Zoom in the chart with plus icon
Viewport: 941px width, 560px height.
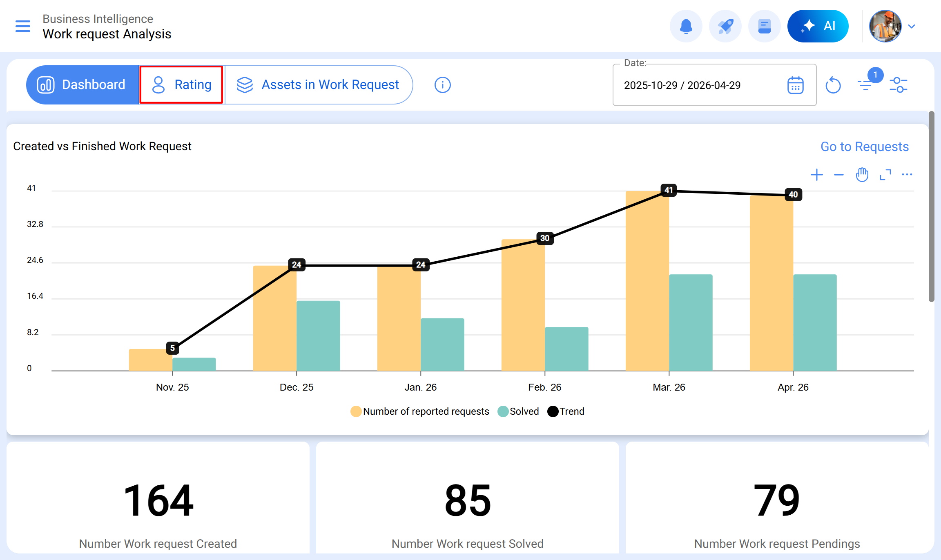(x=816, y=175)
